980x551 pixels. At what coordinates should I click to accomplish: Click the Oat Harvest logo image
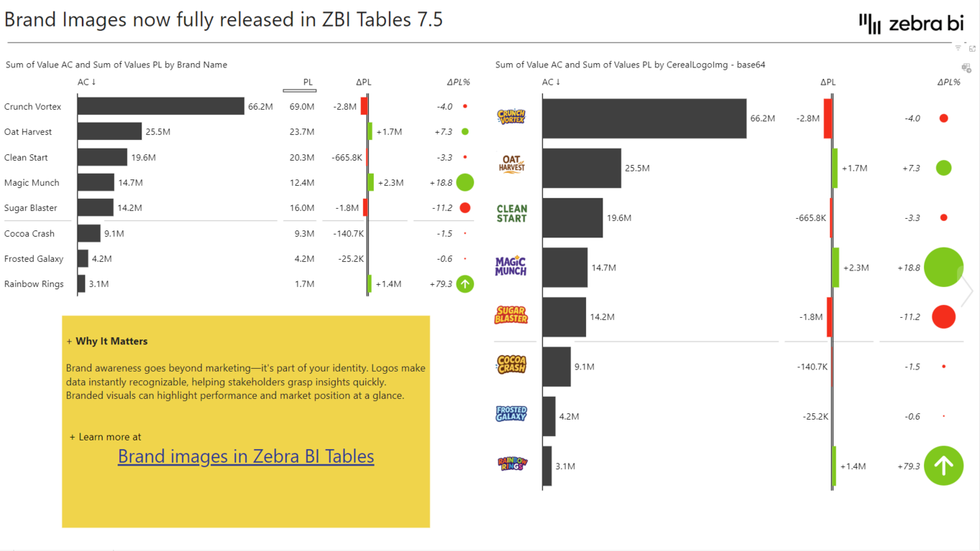pos(512,164)
